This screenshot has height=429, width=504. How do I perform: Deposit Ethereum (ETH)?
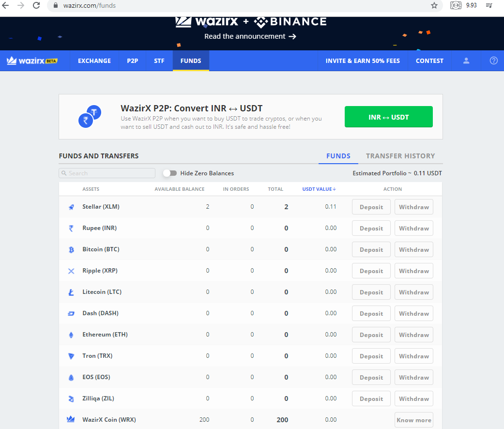click(x=371, y=335)
